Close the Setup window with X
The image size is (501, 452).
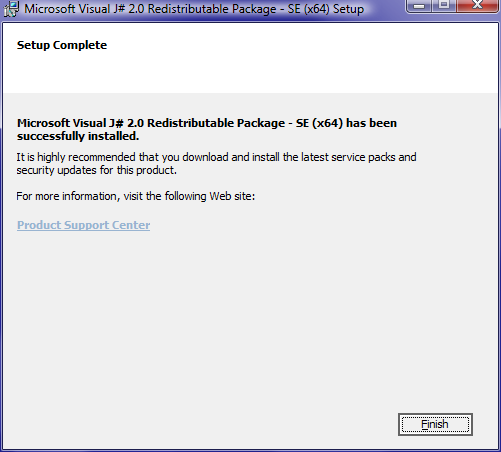[x=478, y=5]
